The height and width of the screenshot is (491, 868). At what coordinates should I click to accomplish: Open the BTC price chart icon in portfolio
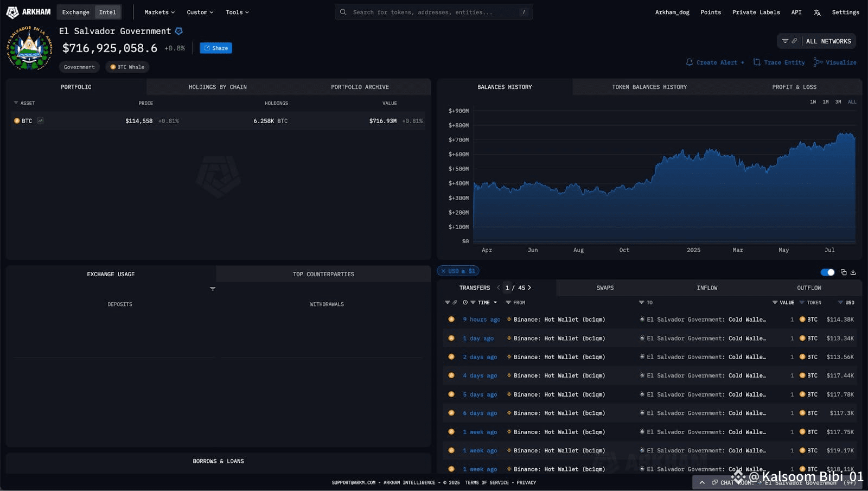click(40, 121)
